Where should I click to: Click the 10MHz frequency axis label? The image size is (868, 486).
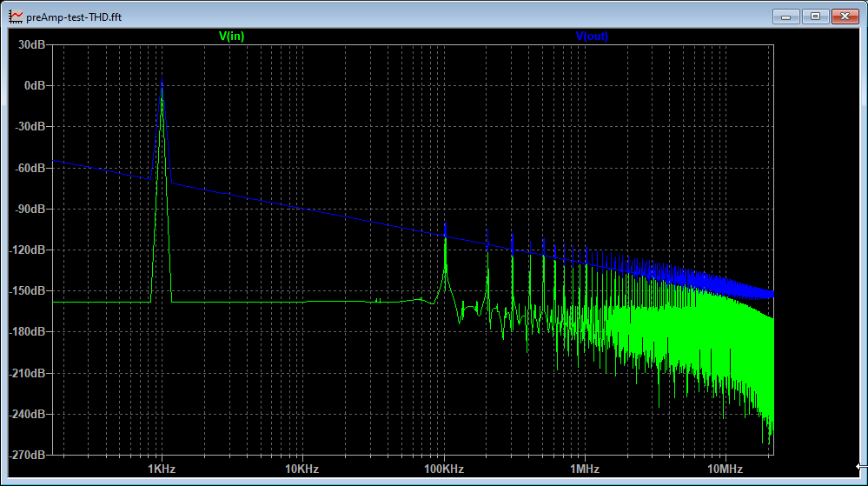click(725, 469)
